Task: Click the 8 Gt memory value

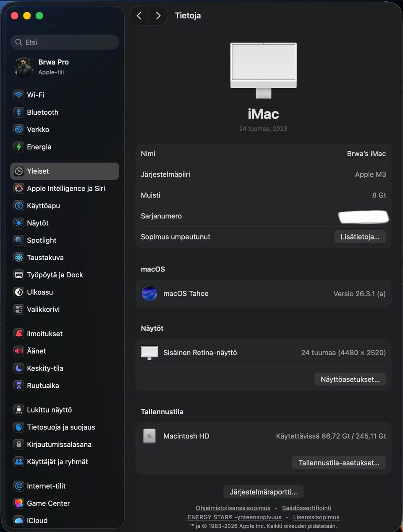Action: coord(379,195)
